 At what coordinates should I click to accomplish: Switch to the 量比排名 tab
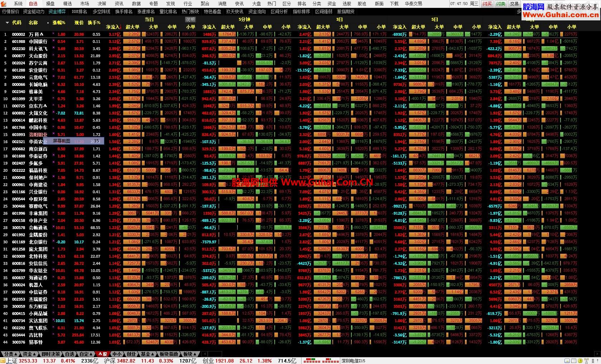pyautogui.click(x=168, y=11)
